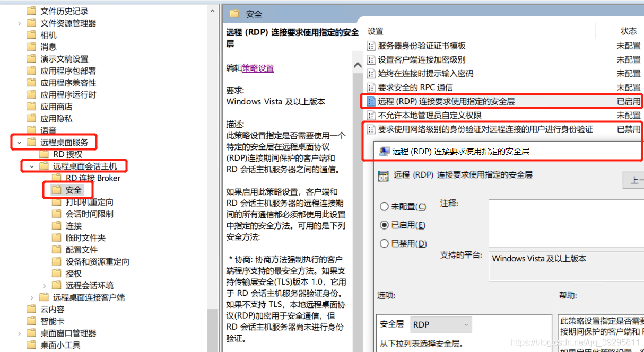
Task: Click the 始终在连接时提示输入密码 policy icon
Action: point(371,74)
